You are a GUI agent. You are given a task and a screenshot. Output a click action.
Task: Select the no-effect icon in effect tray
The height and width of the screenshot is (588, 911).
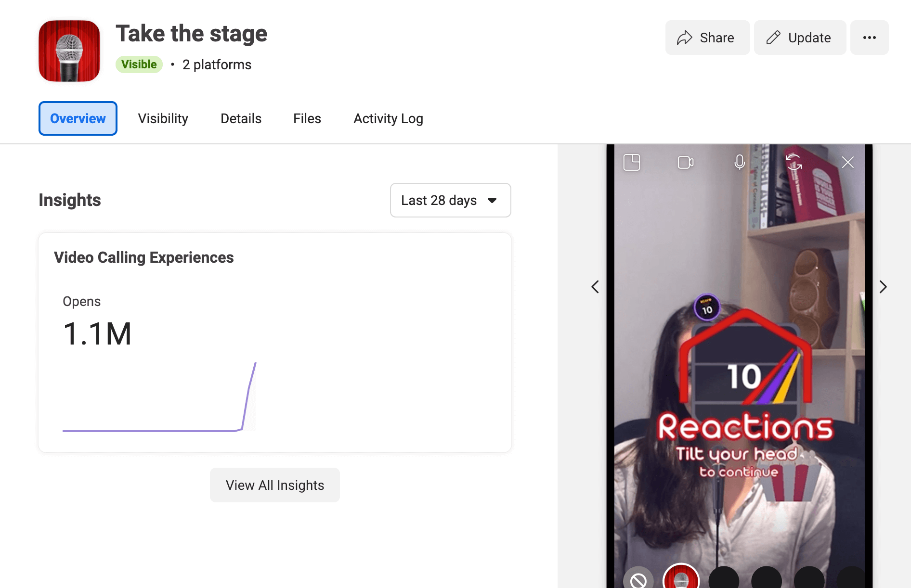pyautogui.click(x=638, y=579)
